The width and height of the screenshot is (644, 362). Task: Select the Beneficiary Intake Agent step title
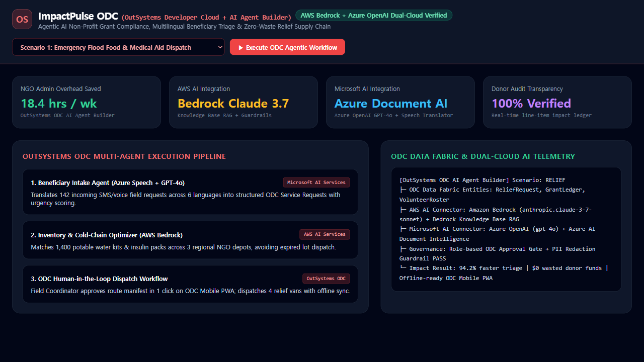[x=108, y=183]
